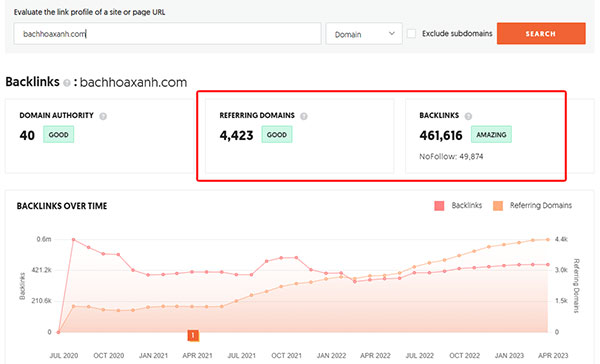The height and width of the screenshot is (364, 600).
Task: Open the Domain Authority help icon
Action: (x=103, y=116)
